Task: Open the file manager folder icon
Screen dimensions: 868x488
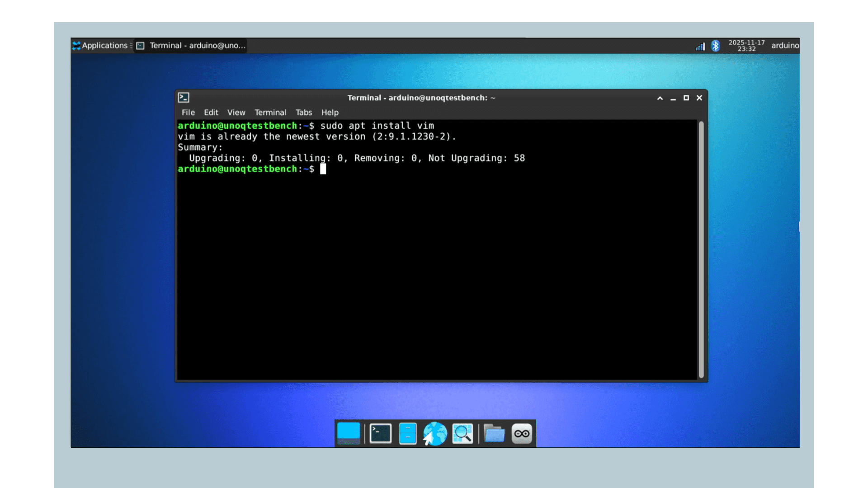Action: [x=494, y=433]
